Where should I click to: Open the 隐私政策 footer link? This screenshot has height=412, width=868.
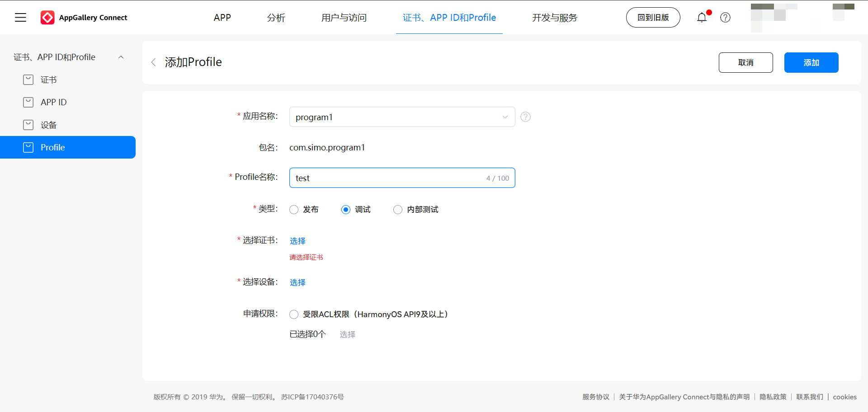(773, 397)
